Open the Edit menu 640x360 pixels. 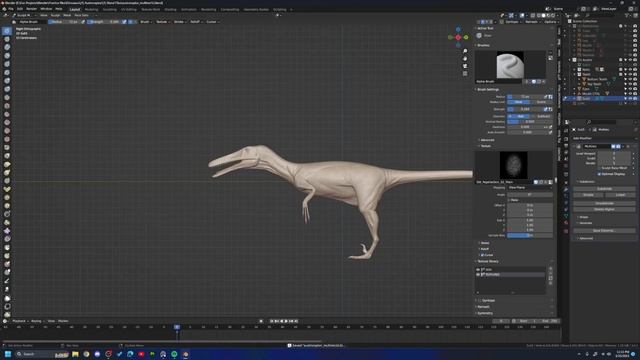pos(20,9)
